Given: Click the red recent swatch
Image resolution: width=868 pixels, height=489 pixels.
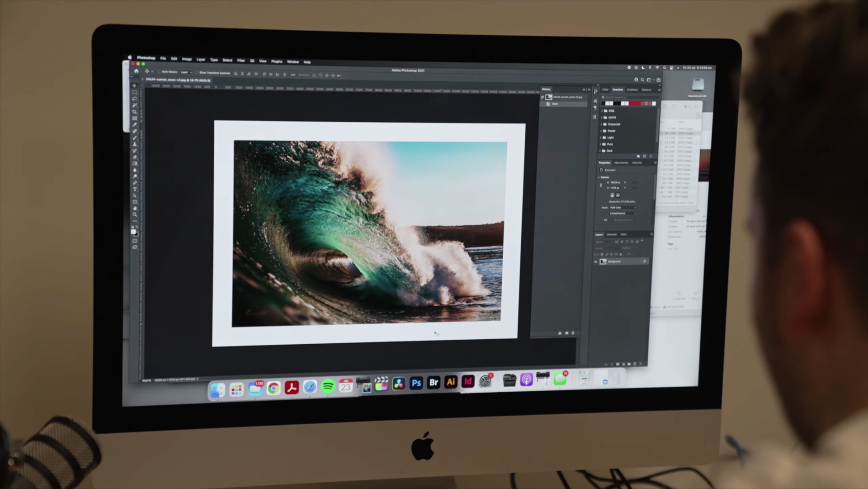Looking at the screenshot, I should point(635,104).
